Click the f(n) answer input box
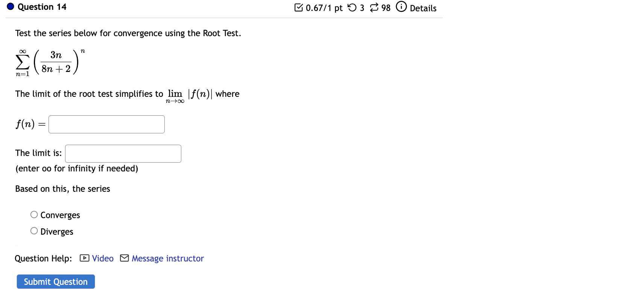The width and height of the screenshot is (644, 304). click(x=106, y=124)
